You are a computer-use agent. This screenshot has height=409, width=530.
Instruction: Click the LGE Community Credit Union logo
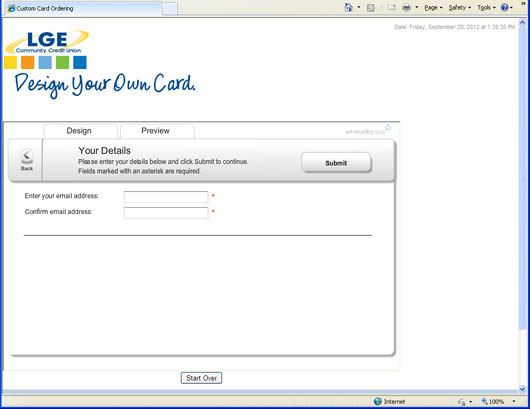pyautogui.click(x=47, y=42)
